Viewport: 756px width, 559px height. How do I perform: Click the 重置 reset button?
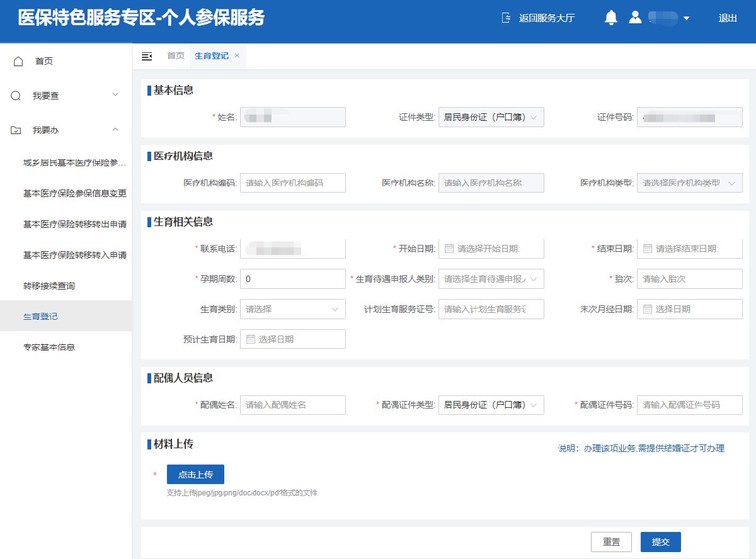point(611,542)
